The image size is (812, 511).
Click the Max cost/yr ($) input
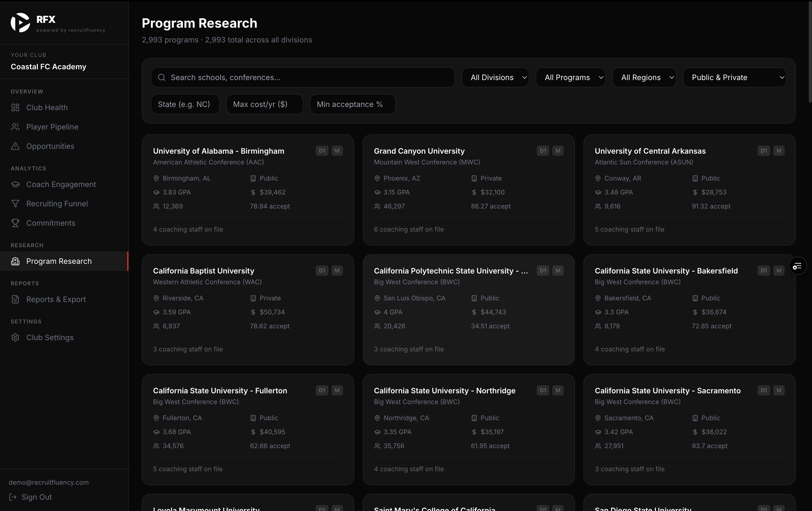[264, 104]
